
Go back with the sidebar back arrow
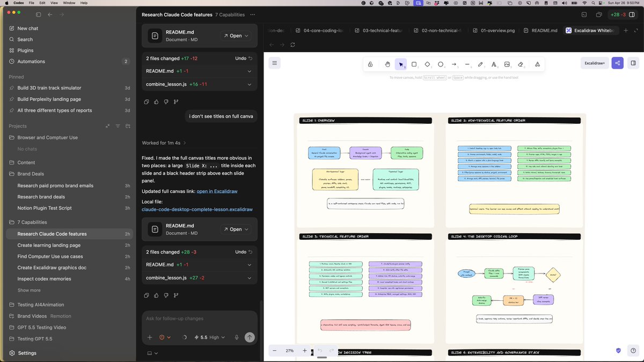50,14
